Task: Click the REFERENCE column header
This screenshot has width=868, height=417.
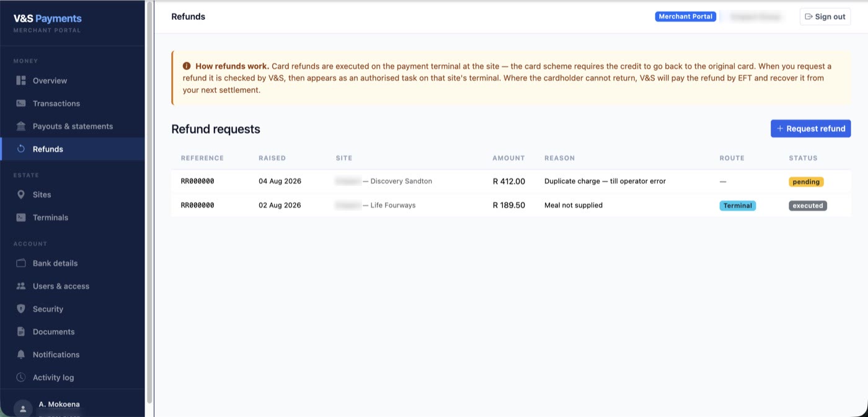Action: coord(202,158)
